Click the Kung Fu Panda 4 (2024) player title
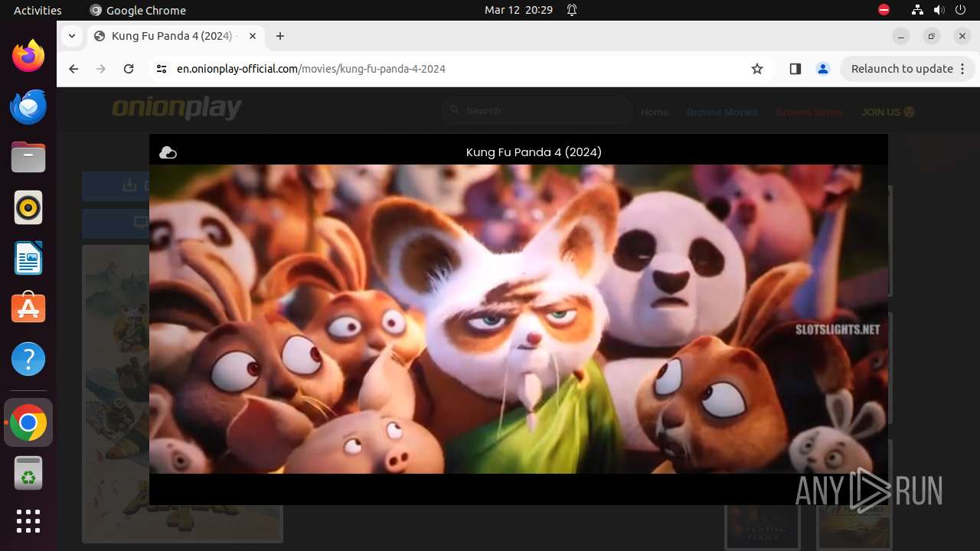 (534, 152)
